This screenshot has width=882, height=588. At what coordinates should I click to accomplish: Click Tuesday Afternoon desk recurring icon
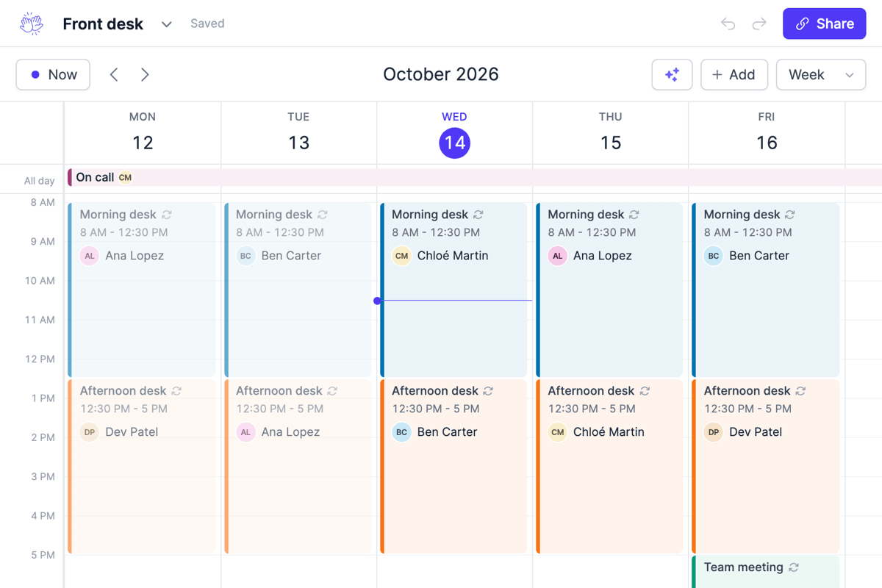[x=332, y=391]
